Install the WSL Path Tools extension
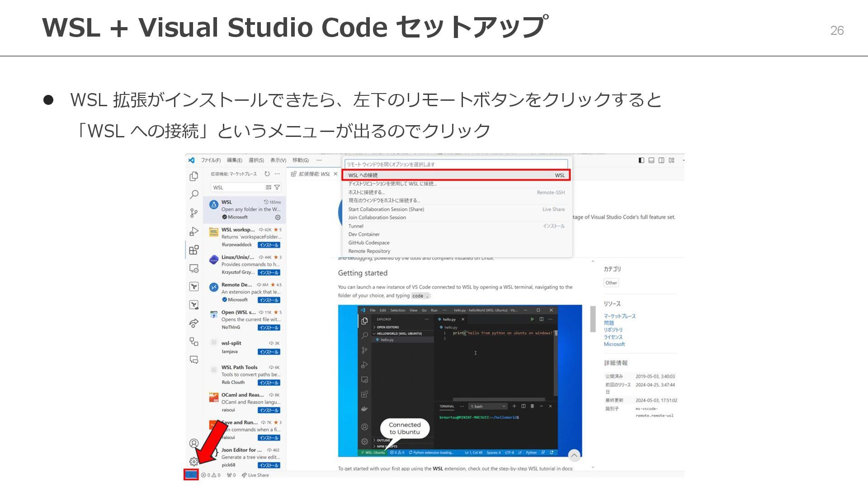The height and width of the screenshot is (488, 868). [x=269, y=383]
